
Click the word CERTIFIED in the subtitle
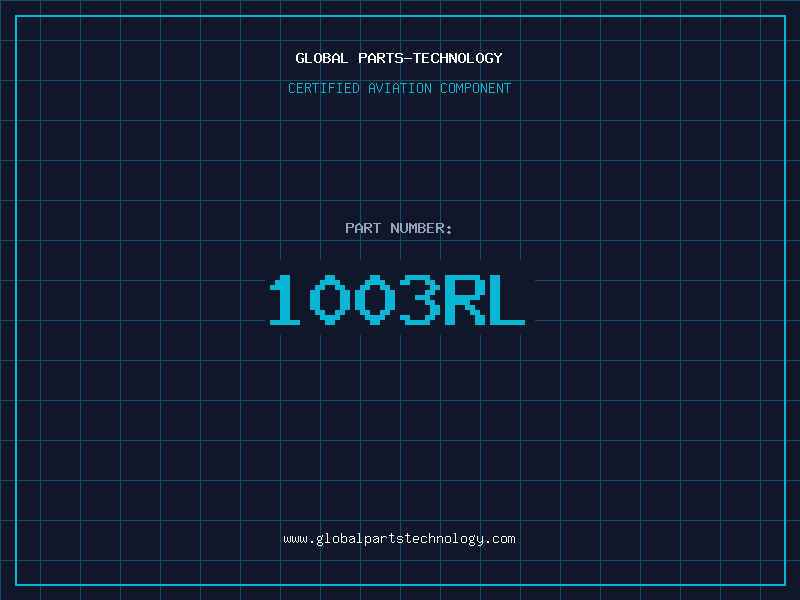click(324, 88)
